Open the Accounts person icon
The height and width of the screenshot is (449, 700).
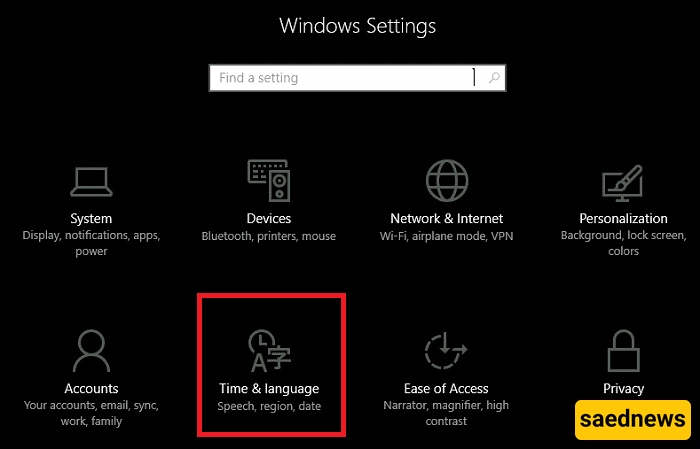point(91,351)
